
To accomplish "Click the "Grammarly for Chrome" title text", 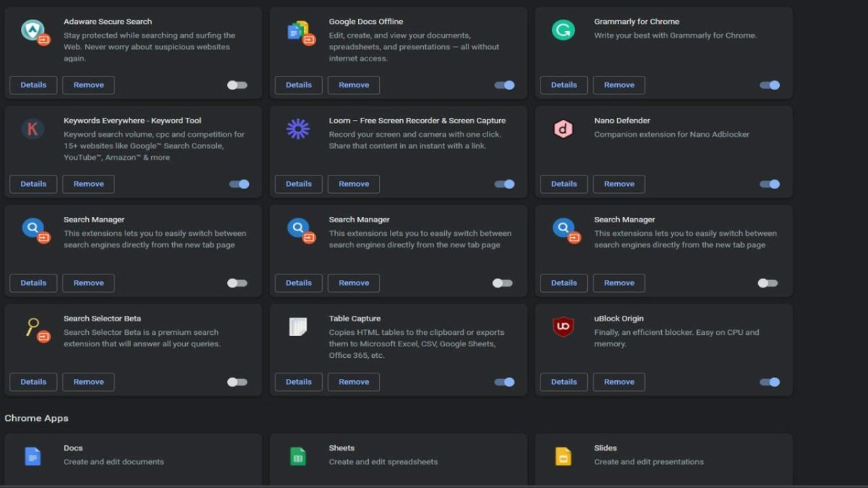I will [637, 22].
